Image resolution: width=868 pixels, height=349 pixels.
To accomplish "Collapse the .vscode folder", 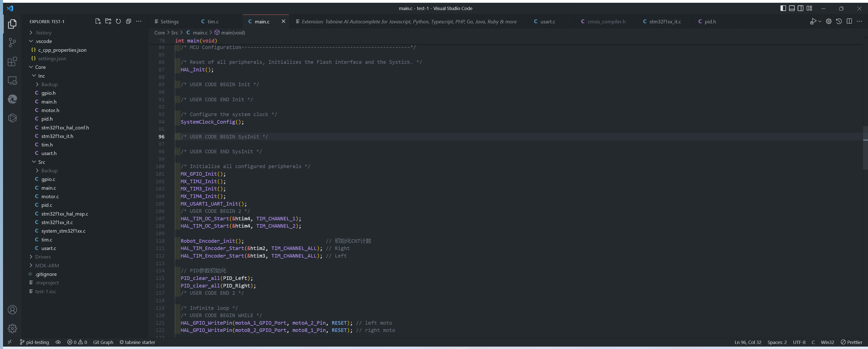I will 85,41.
